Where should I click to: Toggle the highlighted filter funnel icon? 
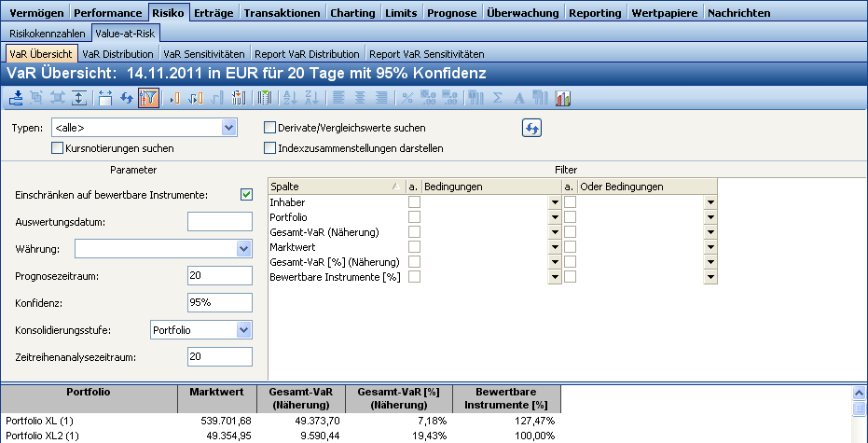tap(147, 98)
